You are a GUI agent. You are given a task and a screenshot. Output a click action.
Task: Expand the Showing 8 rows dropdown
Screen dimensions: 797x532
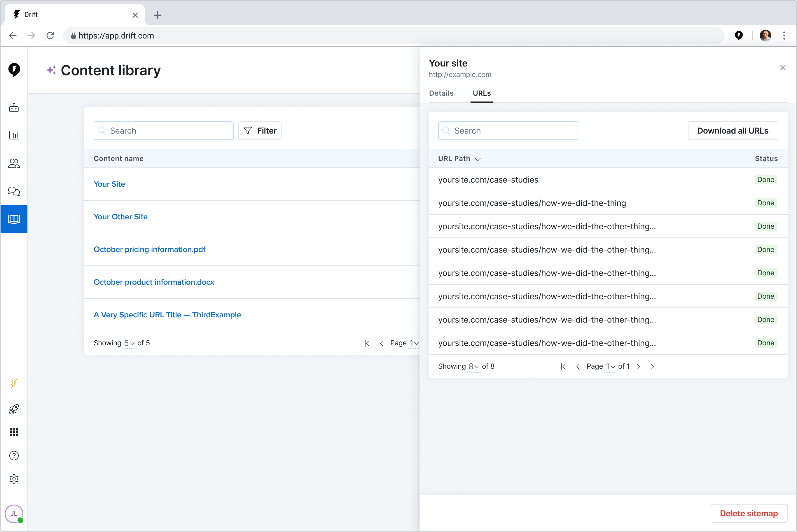[474, 366]
